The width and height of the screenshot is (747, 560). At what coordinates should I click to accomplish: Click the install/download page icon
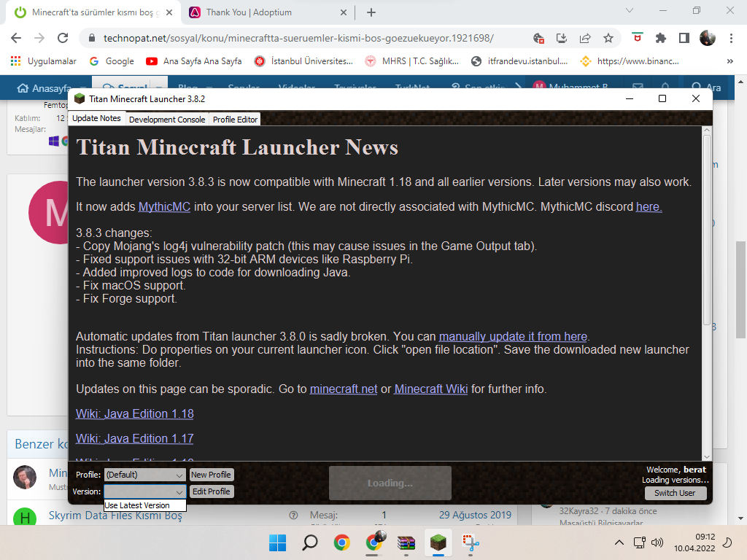562,38
